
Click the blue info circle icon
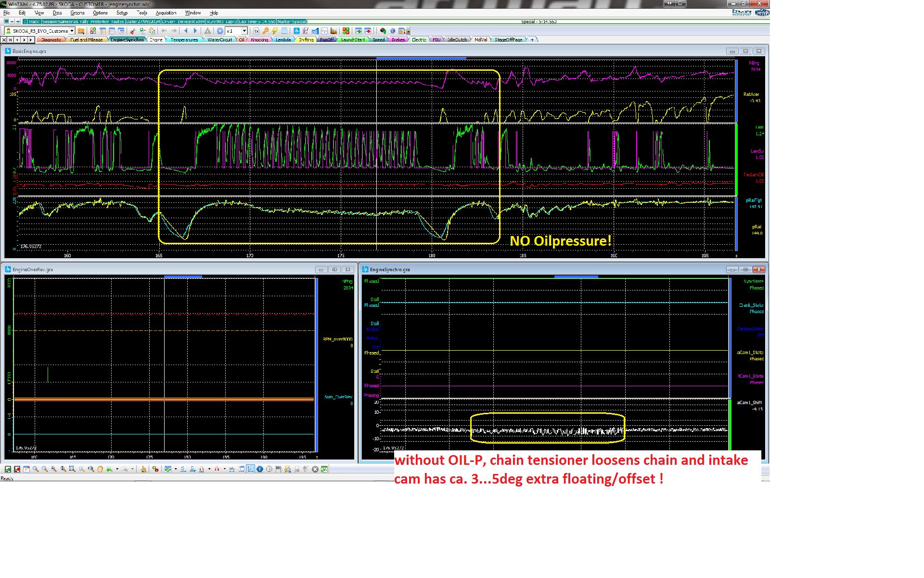[260, 469]
